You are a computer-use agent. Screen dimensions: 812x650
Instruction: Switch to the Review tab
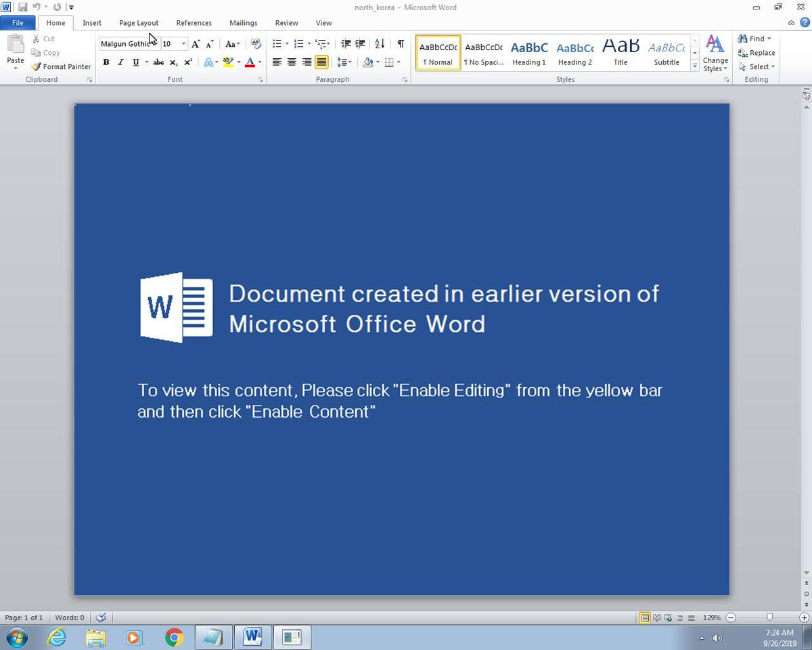pos(286,23)
